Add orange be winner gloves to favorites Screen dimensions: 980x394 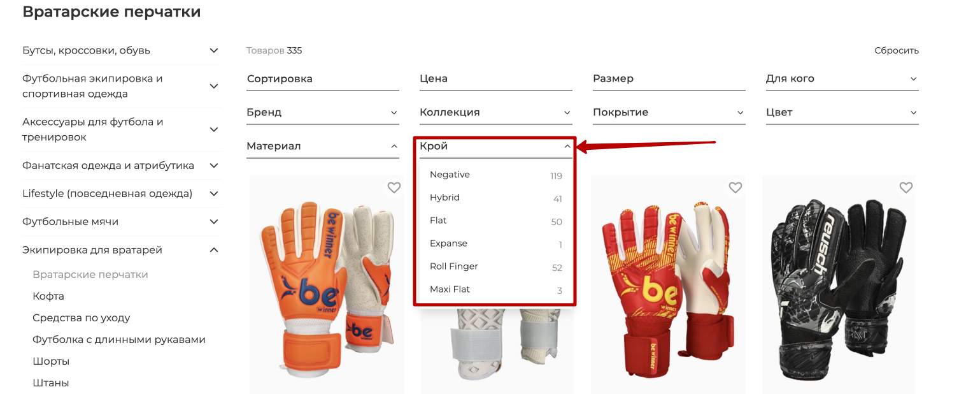coord(394,187)
